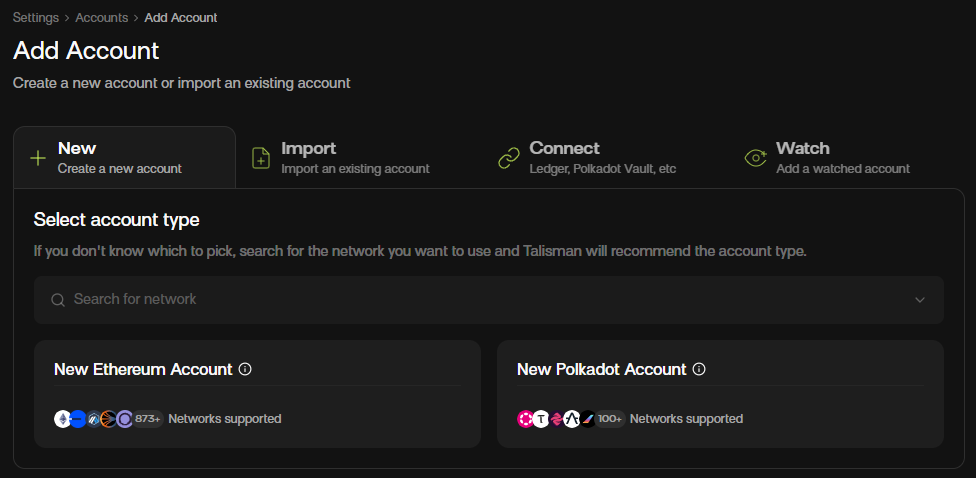Screen dimensions: 976x478
Task: Choose New Ethereum Account card
Action: 257,393
